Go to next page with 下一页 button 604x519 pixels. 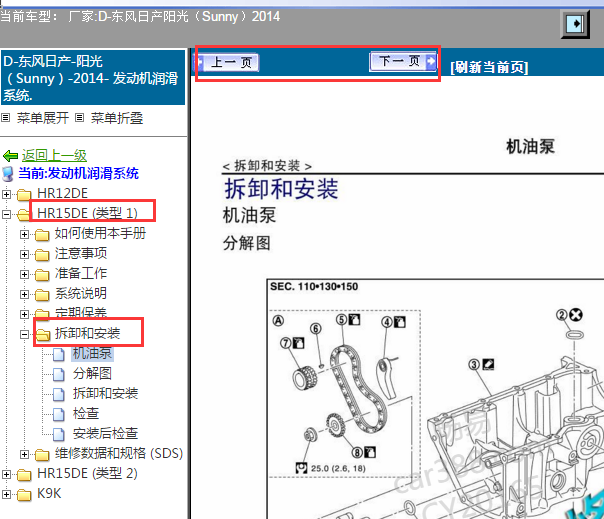coord(403,61)
